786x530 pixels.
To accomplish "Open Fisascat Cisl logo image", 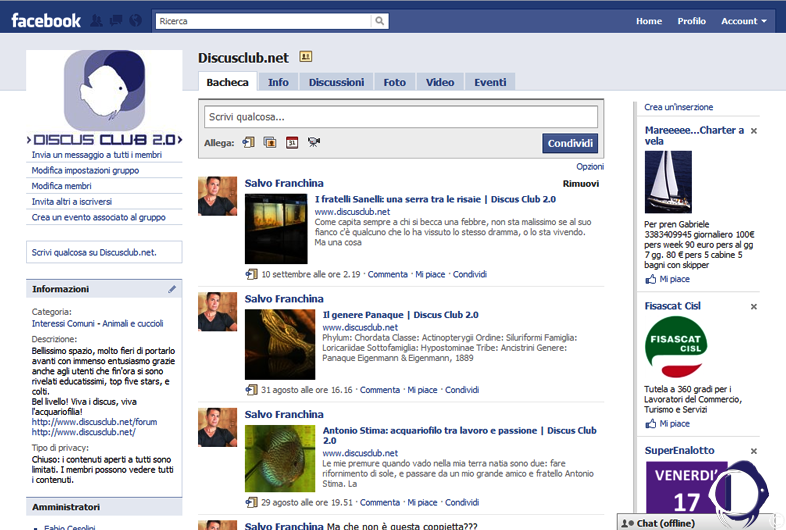I will (x=676, y=347).
